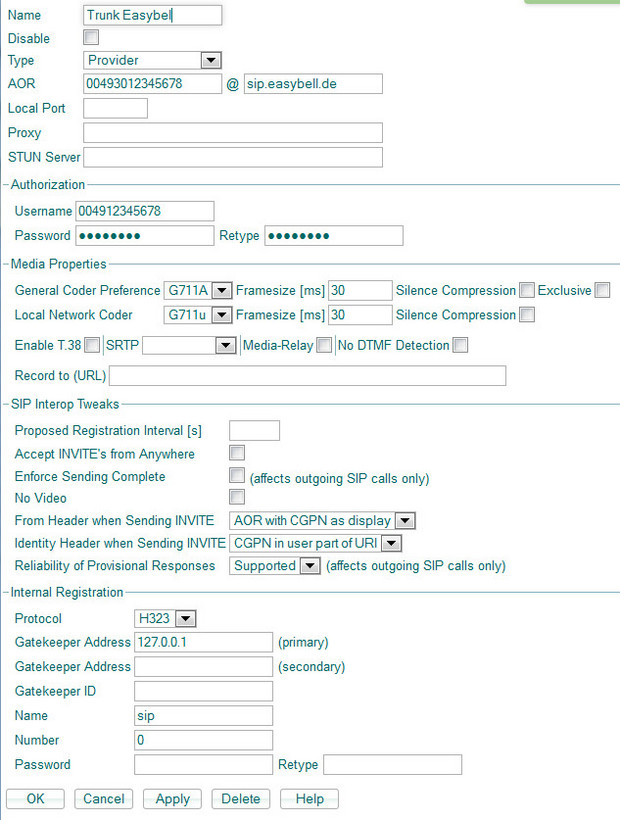Screen dimensions: 620x820
Task: Click the STUN Server input field
Action: pyautogui.click(x=233, y=157)
